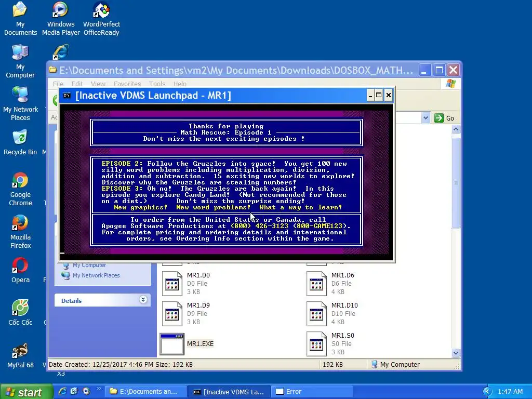Click Internet Explorer quick launch icon
Screen dimensions: 532x399
[62, 391]
